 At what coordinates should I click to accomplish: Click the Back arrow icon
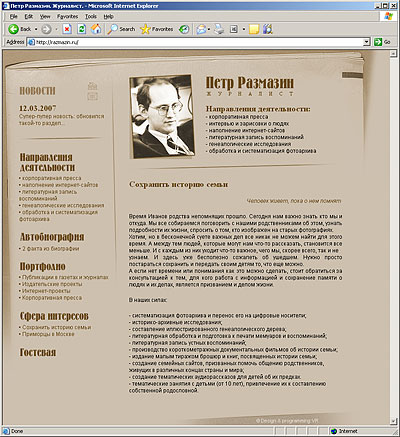(x=13, y=29)
